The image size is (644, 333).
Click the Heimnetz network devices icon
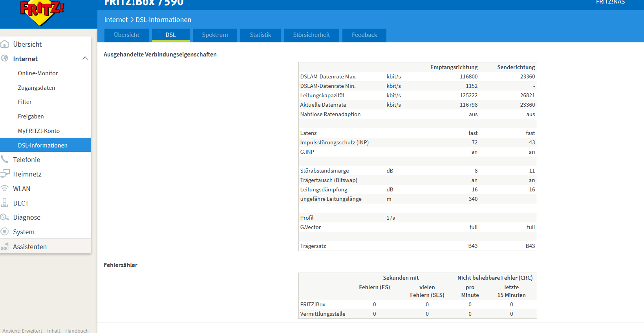pos(5,174)
